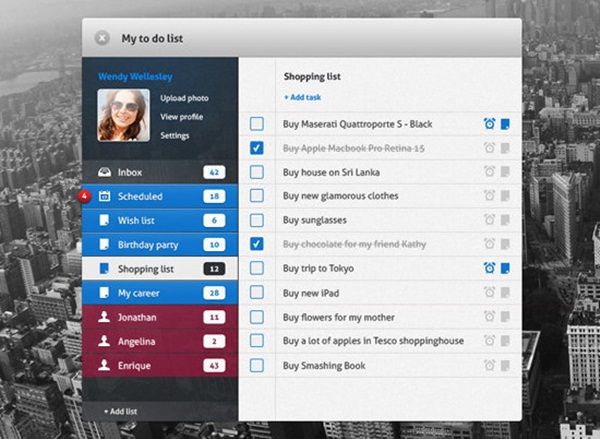Image resolution: width=600 pixels, height=439 pixels.
Task: Check off Buy Smashing Book
Action: [x=256, y=365]
